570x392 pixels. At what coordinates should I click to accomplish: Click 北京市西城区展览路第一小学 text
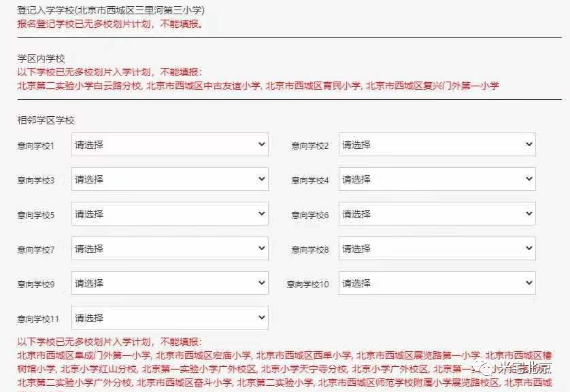[x=418, y=355]
